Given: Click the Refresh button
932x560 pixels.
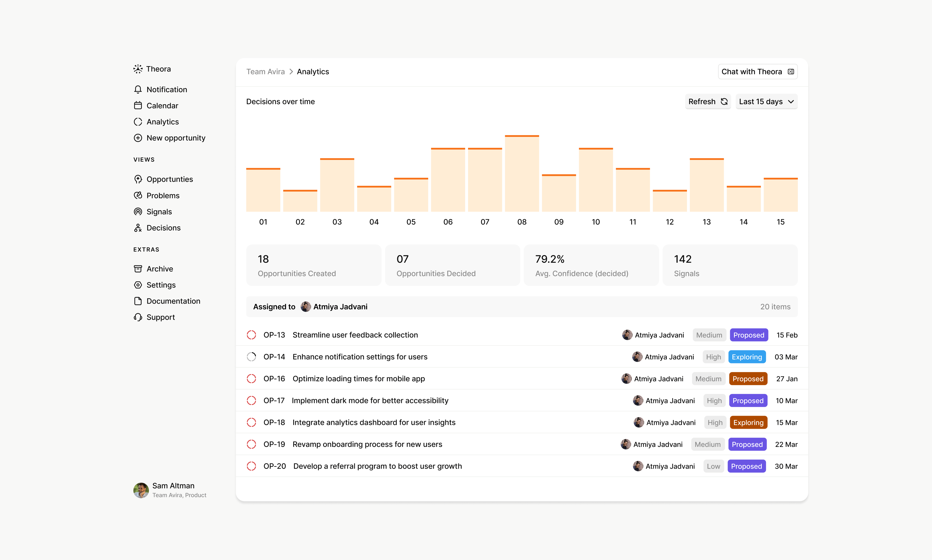Looking at the screenshot, I should click(707, 101).
